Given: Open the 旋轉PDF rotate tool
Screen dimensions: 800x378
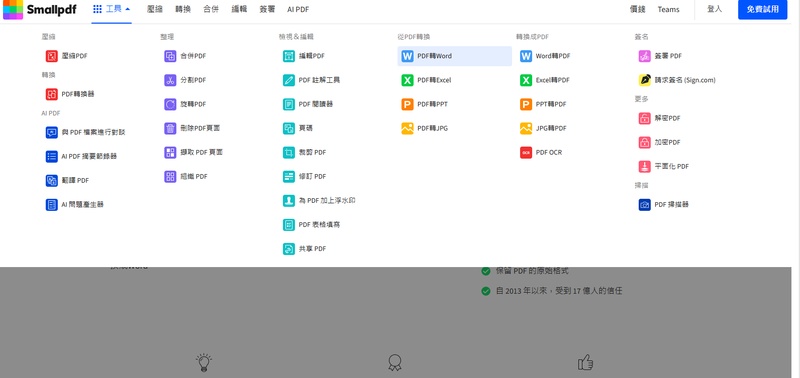Looking at the screenshot, I should [185, 104].
